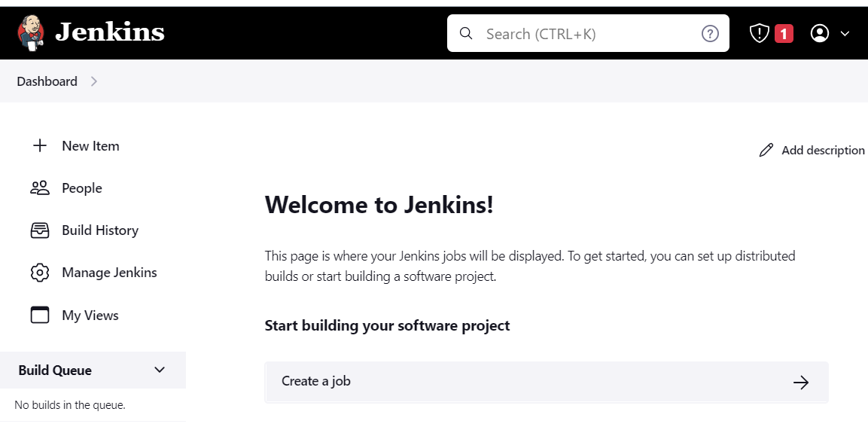Open Build History in the sidebar
The height and width of the screenshot is (433, 868).
click(x=100, y=230)
